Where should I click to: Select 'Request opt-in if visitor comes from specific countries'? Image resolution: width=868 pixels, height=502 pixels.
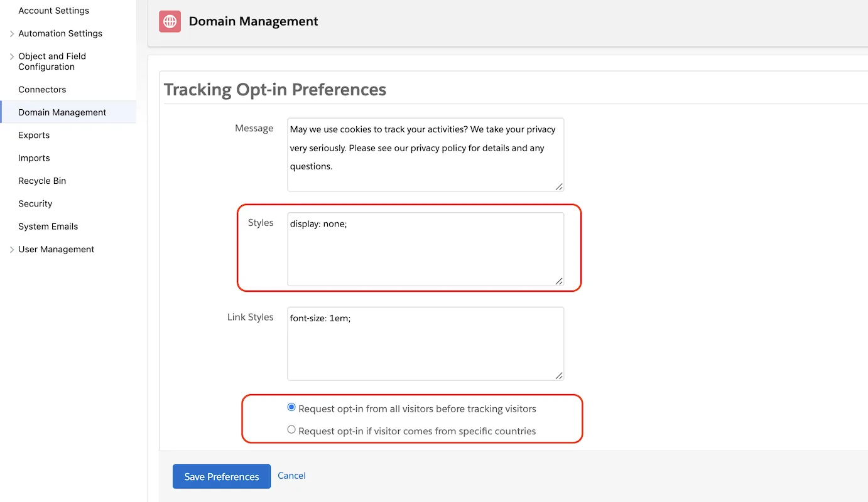[291, 430]
